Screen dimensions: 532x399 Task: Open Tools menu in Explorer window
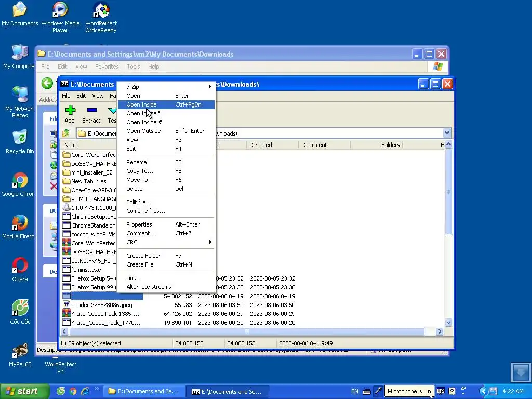tap(134, 66)
